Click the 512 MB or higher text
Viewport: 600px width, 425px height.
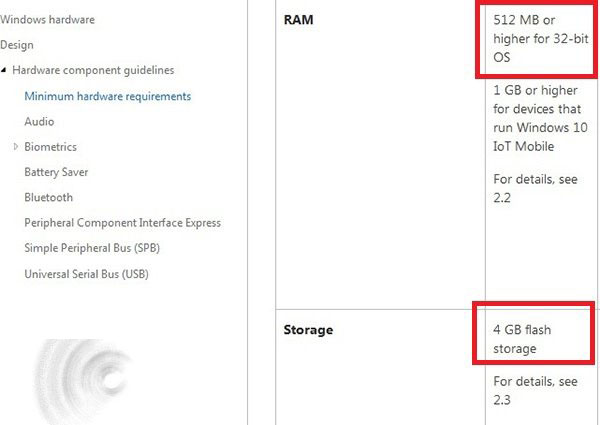pos(540,39)
